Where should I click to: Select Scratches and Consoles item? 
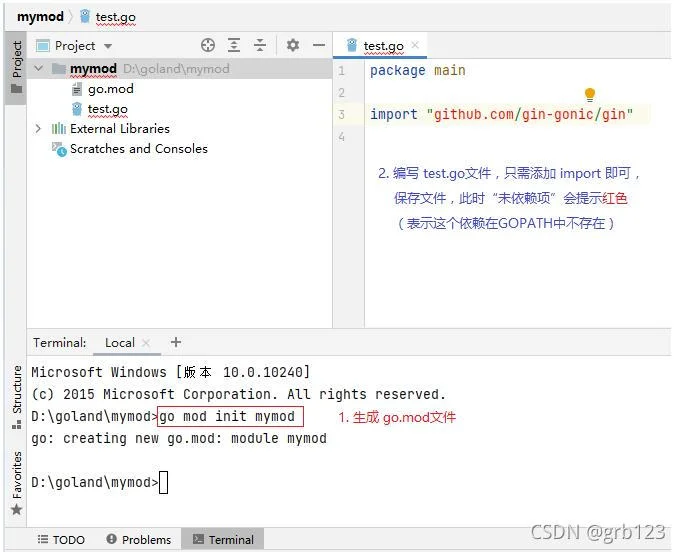click(139, 149)
